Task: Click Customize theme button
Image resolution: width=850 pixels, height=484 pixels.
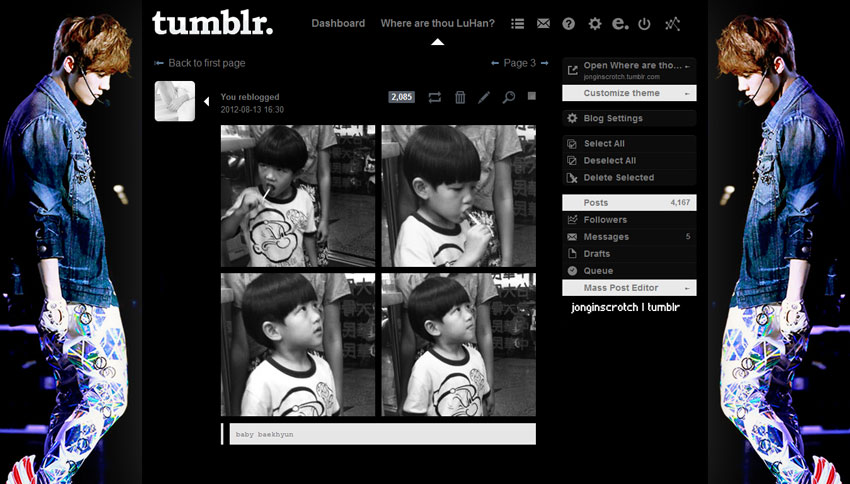Action: [629, 93]
